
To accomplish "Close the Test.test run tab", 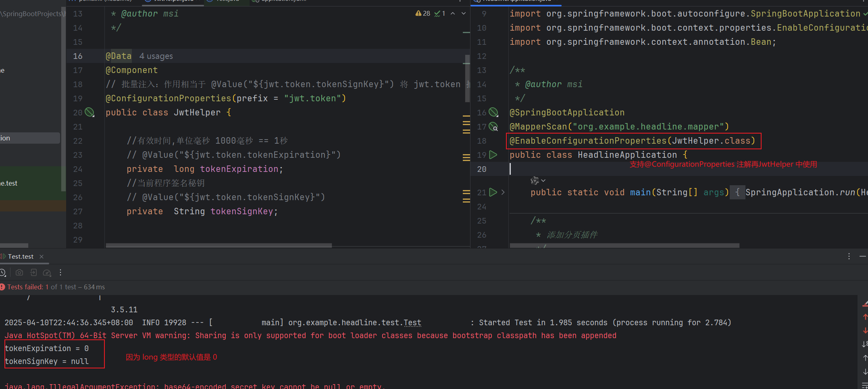I will [42, 257].
